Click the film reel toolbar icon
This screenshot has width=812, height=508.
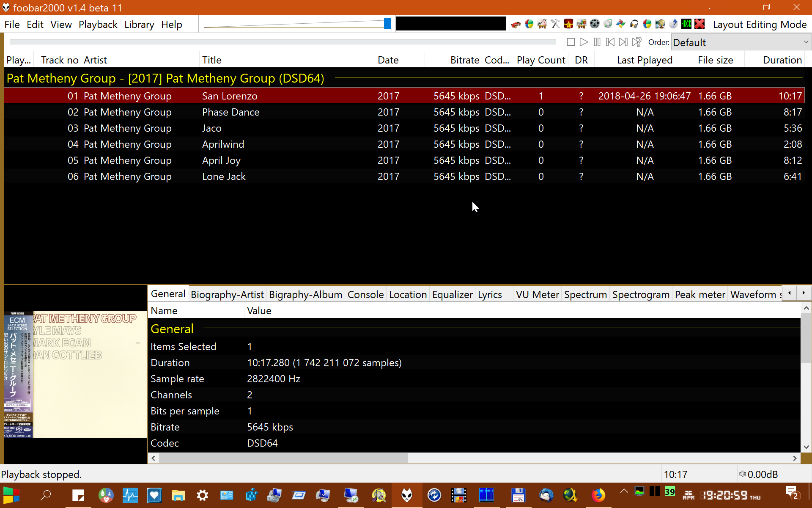click(595, 24)
